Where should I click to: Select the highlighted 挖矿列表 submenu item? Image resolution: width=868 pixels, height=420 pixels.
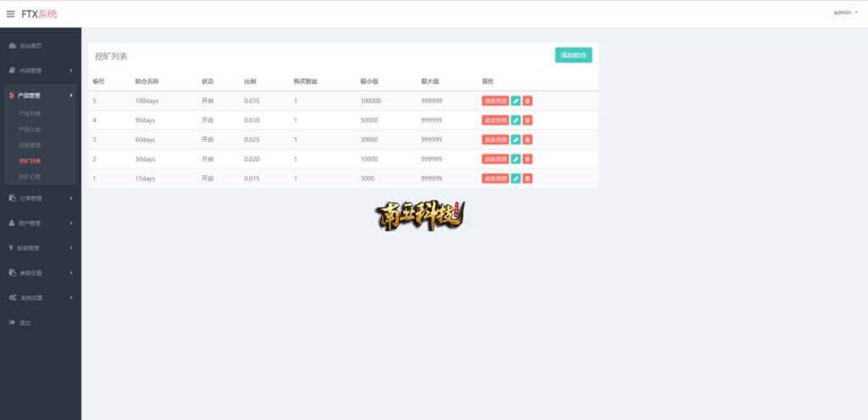click(x=30, y=161)
